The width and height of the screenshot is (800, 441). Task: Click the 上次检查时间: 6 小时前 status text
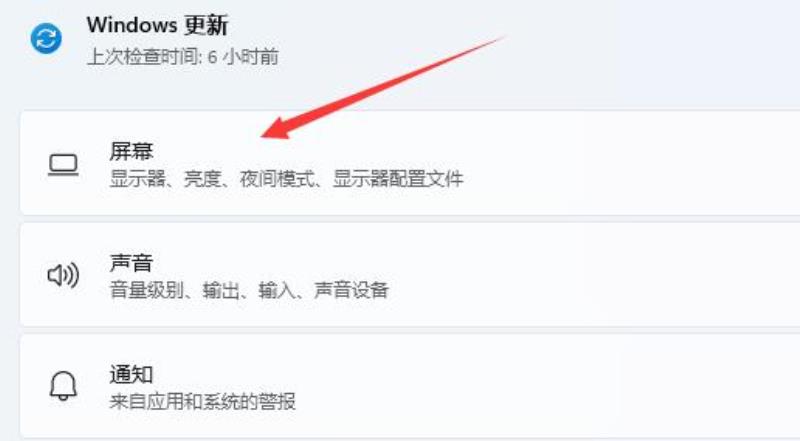pos(183,57)
